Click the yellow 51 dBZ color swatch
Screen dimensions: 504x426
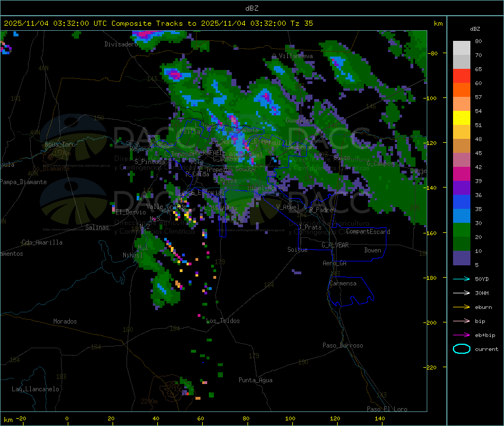point(461,118)
